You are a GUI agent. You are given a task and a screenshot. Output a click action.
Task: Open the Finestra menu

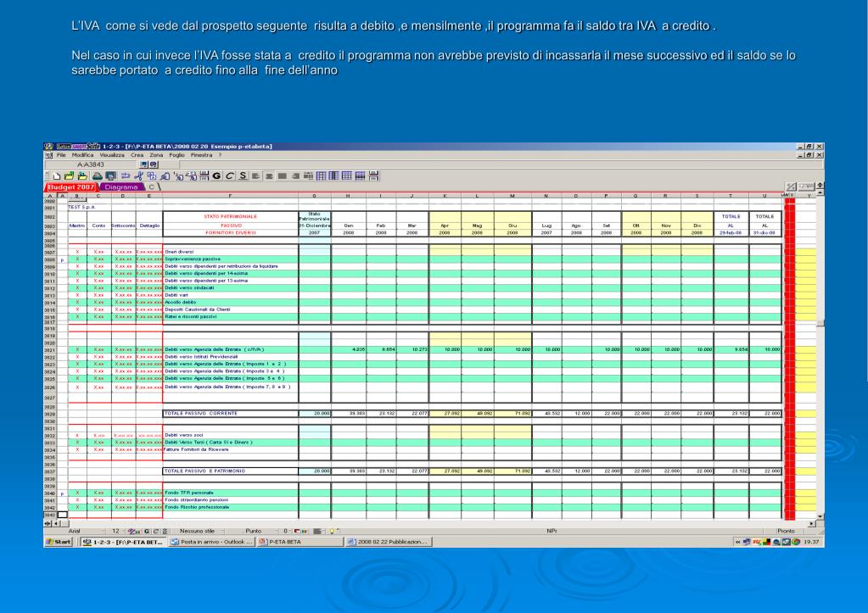point(201,155)
